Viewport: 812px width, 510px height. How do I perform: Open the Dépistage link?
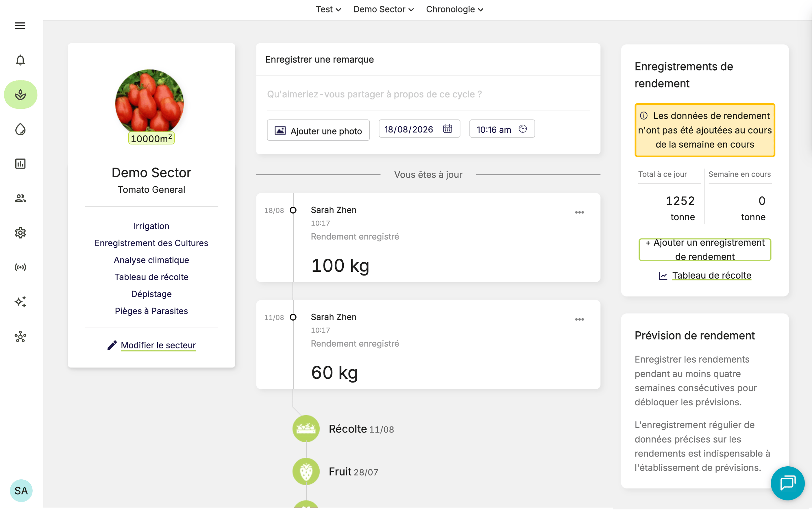coord(151,294)
